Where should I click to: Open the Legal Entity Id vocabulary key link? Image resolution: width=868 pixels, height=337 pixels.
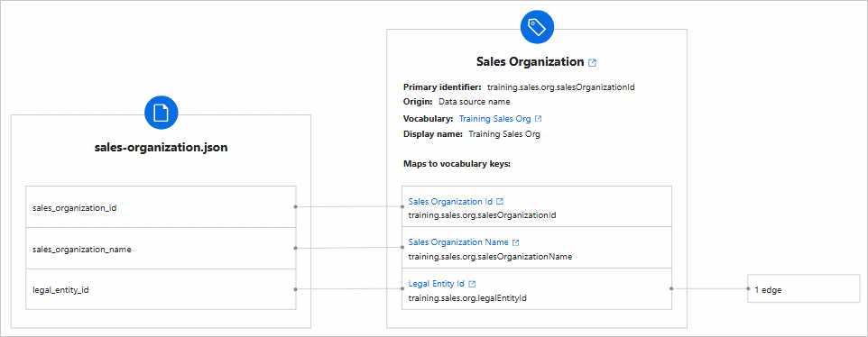436,284
